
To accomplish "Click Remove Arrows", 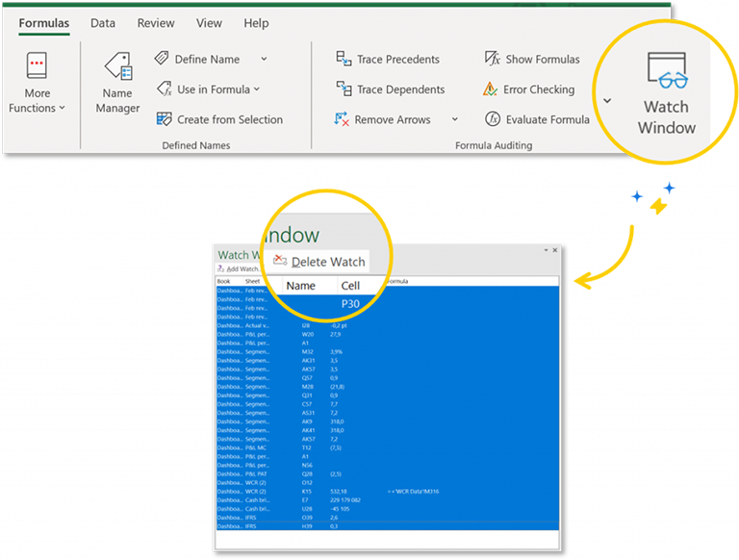I will click(383, 119).
